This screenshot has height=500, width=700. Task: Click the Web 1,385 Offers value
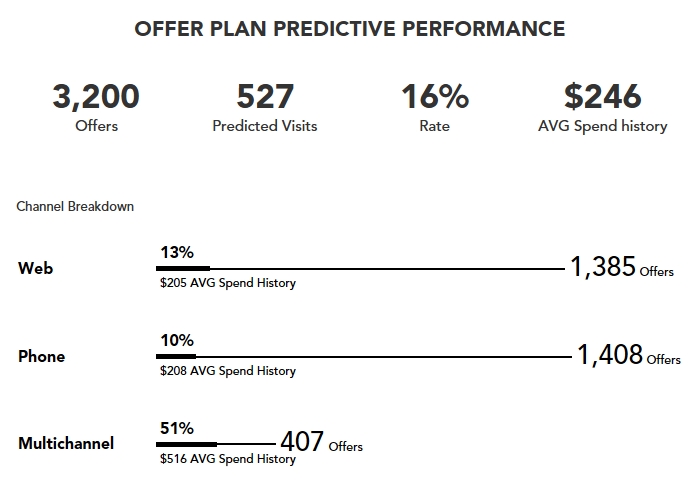click(621, 267)
